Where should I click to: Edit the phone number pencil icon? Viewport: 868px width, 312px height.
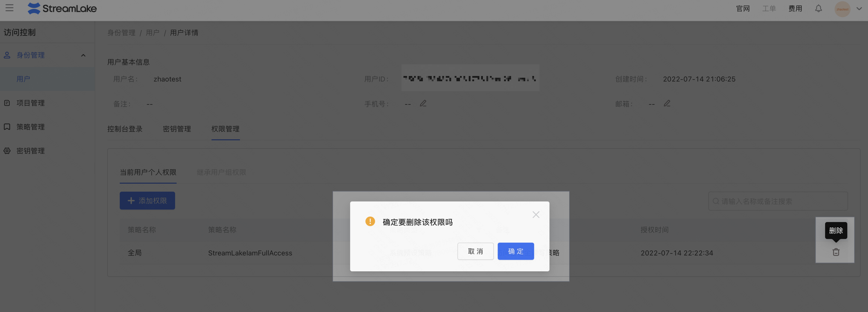point(423,103)
